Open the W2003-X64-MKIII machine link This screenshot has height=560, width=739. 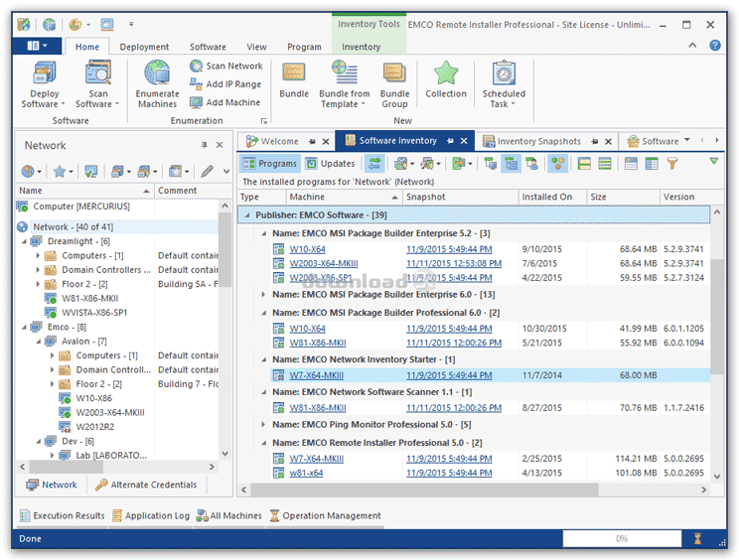coord(324,263)
